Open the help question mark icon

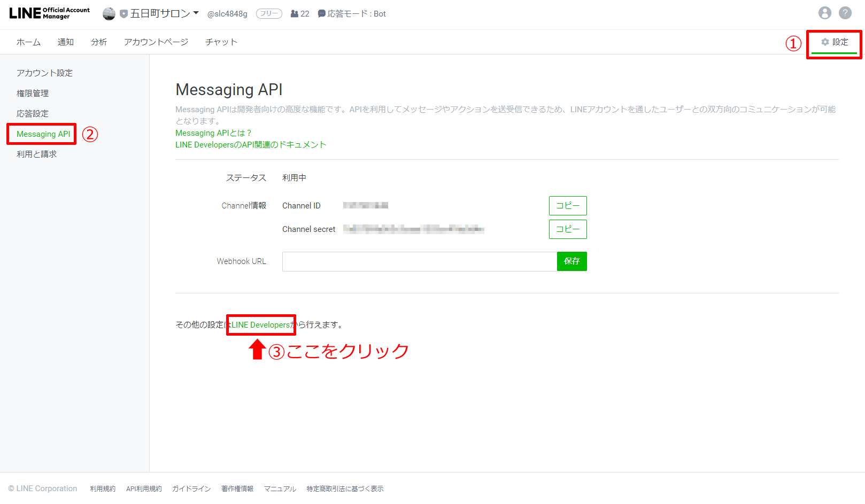[845, 13]
